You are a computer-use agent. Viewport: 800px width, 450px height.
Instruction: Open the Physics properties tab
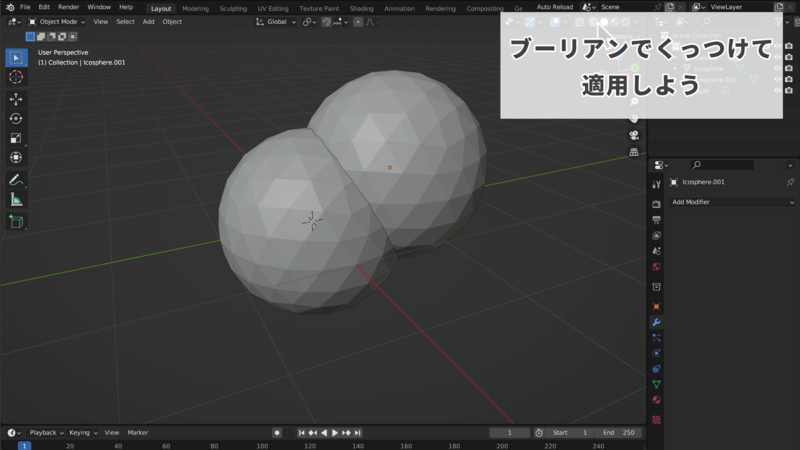coord(656,353)
